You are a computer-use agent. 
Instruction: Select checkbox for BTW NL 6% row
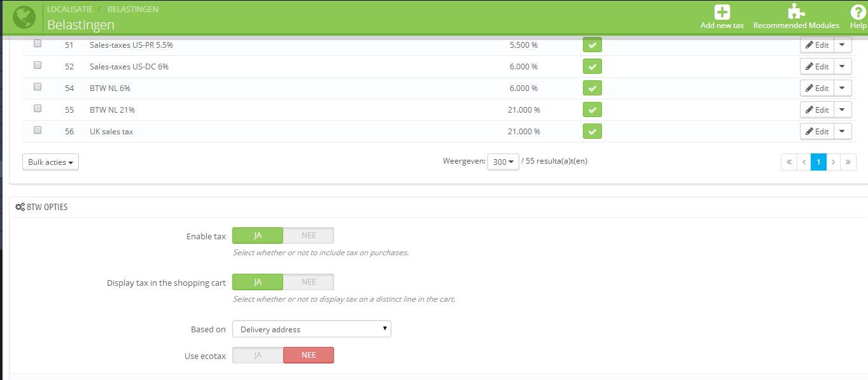38,87
